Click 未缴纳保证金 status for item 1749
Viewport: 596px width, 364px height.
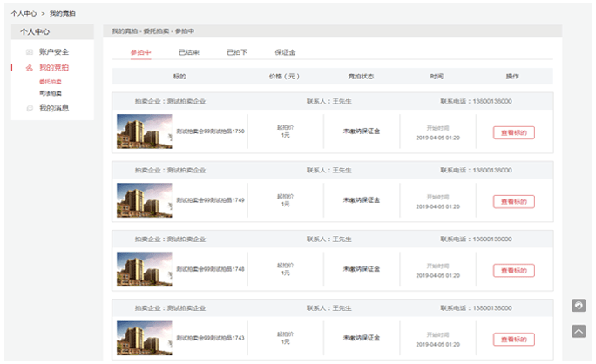click(362, 200)
